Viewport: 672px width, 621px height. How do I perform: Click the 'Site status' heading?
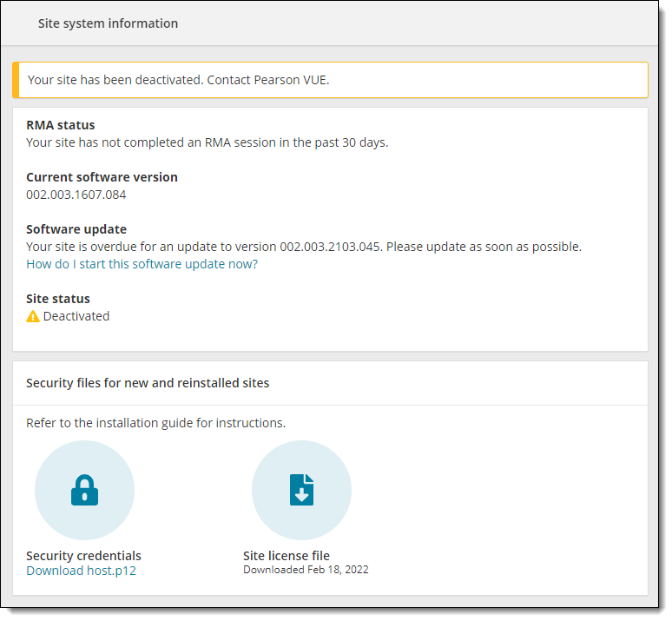[58, 299]
